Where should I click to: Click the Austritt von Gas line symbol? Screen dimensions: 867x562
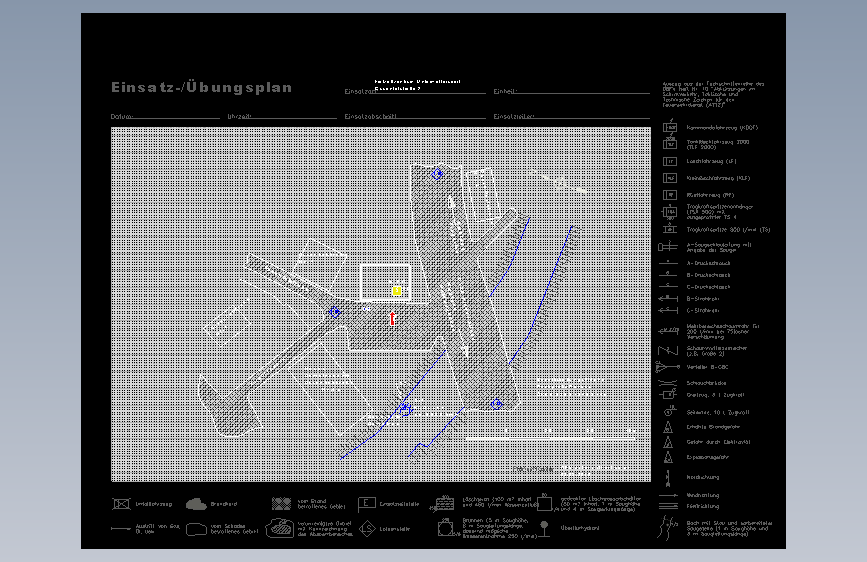pos(121,529)
